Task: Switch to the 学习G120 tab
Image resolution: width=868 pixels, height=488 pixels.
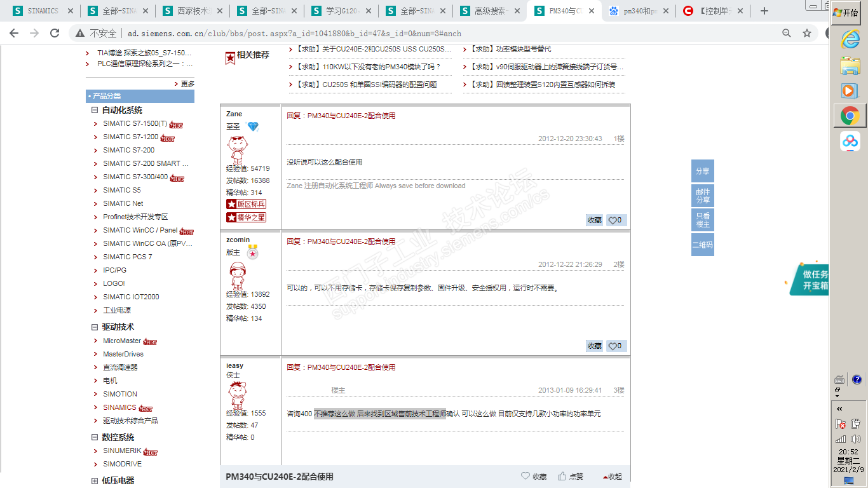Action: click(x=341, y=11)
